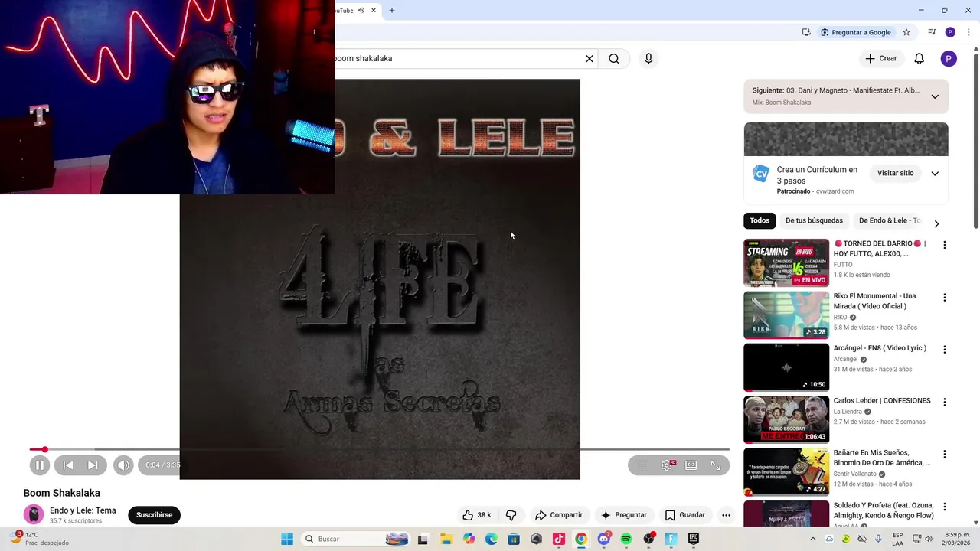Mute the video volume
The width and height of the screenshot is (980, 551).
[123, 465]
